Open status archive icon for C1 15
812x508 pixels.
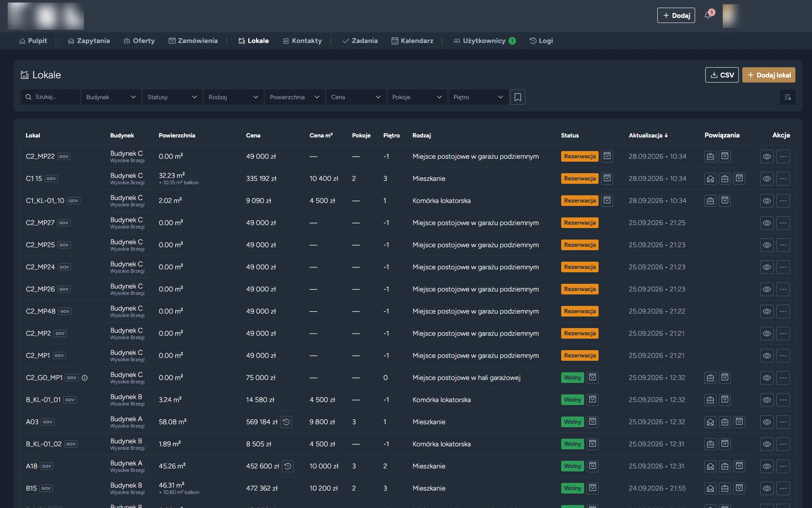coord(607,178)
